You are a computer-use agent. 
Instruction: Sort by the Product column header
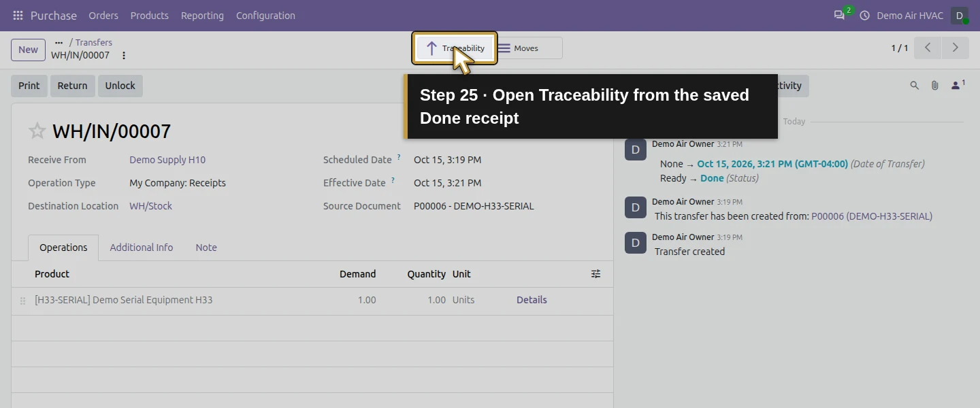(52, 274)
